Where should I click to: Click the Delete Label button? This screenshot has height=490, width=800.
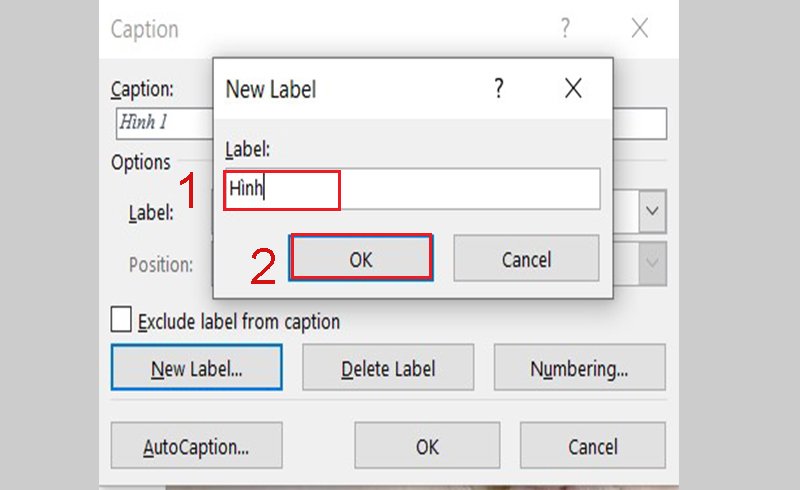(x=388, y=368)
